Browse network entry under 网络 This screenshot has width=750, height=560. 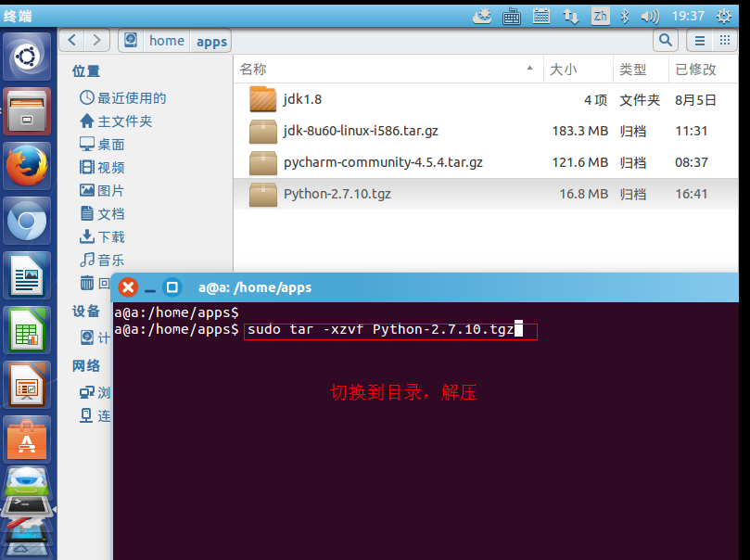(x=95, y=392)
